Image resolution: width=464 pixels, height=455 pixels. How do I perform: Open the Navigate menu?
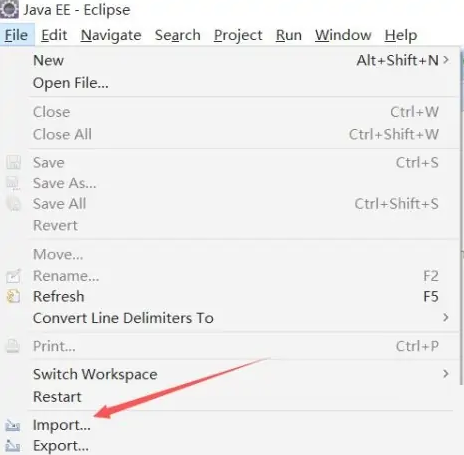coord(111,35)
